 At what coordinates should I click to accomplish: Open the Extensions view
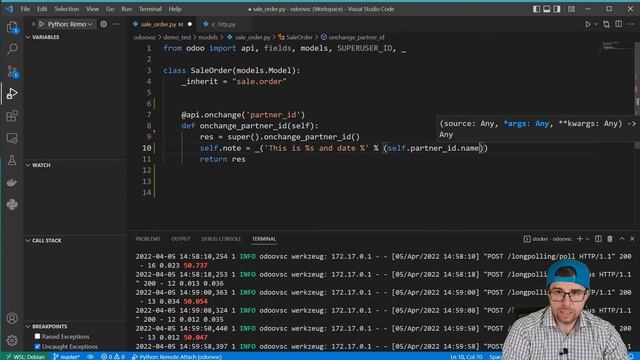(12, 116)
